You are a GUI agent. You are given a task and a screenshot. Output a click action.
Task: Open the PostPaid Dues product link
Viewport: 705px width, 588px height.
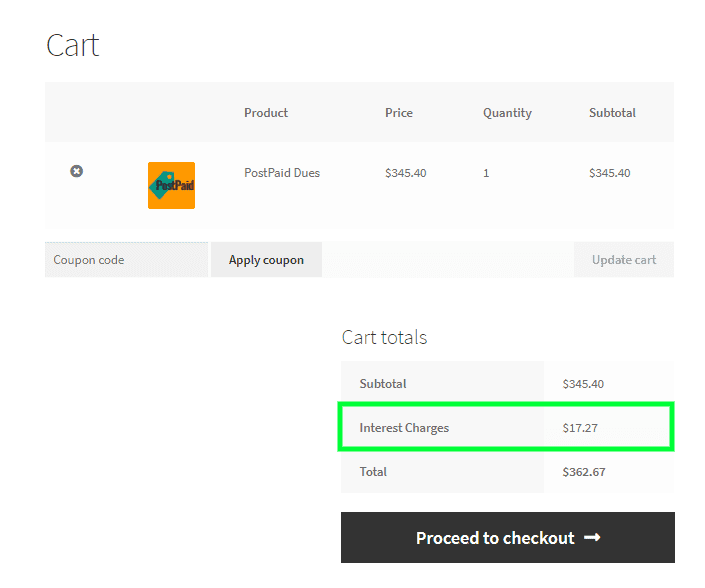(x=282, y=173)
